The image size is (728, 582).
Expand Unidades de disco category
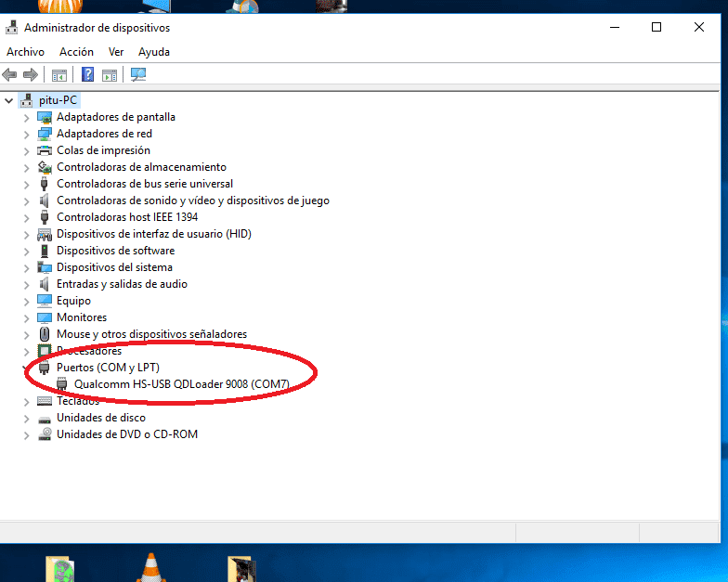click(26, 419)
